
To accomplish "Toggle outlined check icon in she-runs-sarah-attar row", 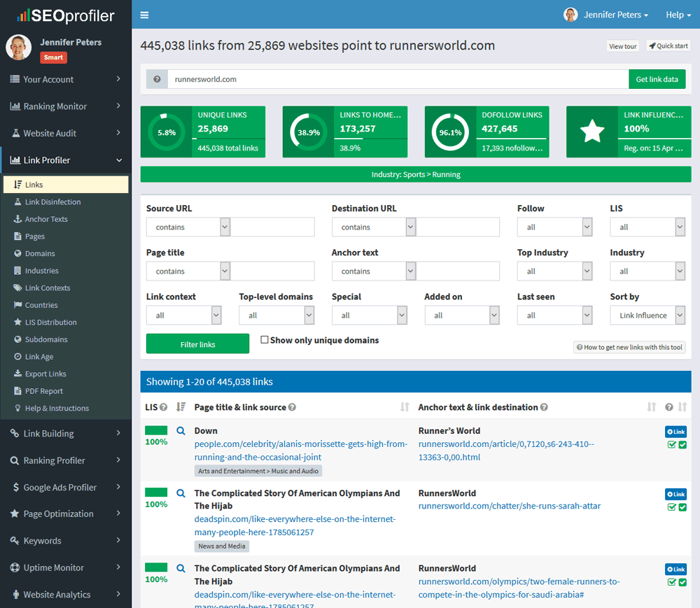I will (x=671, y=507).
